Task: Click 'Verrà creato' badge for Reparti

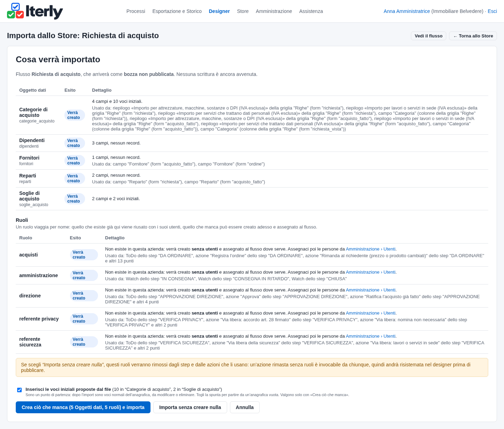Action: point(75,178)
